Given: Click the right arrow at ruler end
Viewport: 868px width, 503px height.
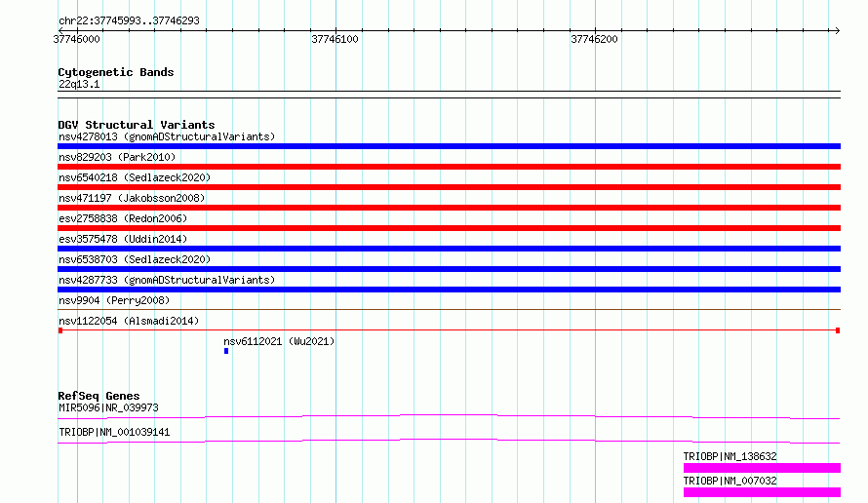Looking at the screenshot, I should (x=837, y=30).
